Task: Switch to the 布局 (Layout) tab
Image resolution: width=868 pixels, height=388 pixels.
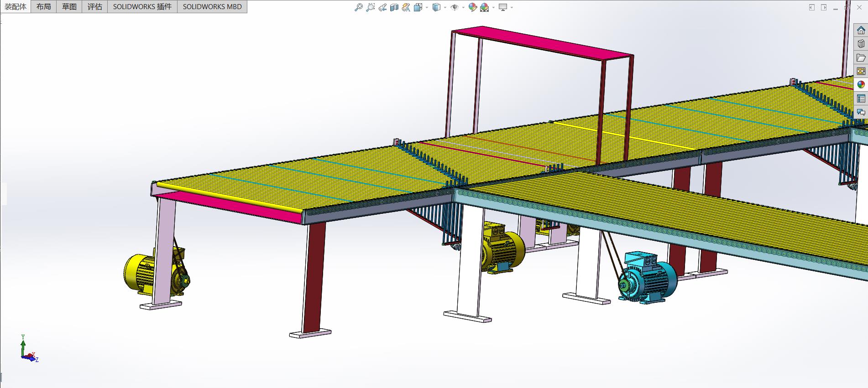Action: point(44,6)
